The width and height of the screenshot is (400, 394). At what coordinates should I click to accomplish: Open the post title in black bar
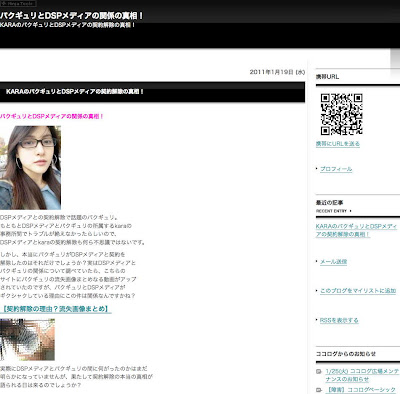click(75, 91)
